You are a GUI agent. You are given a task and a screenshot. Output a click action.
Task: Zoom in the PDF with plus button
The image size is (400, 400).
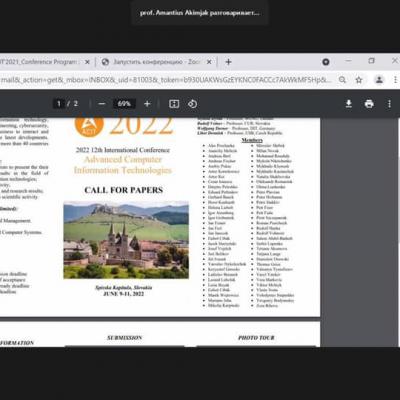tap(147, 104)
